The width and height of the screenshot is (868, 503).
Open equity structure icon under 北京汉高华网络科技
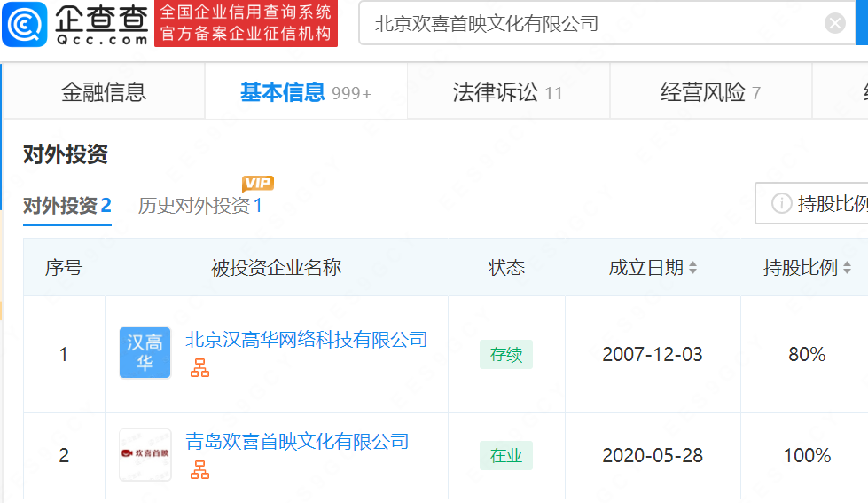pos(199,368)
